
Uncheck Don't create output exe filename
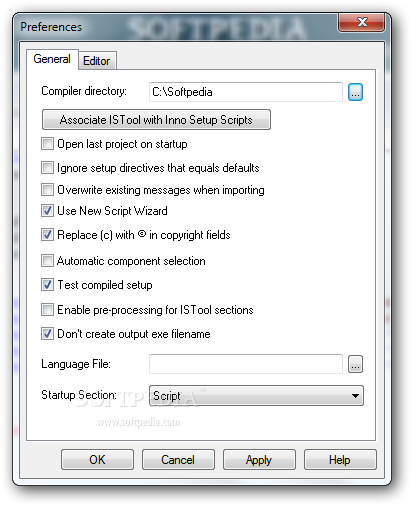[47, 334]
